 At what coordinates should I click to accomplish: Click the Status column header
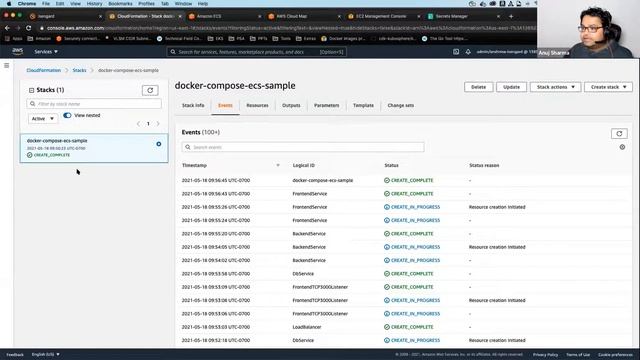391,165
